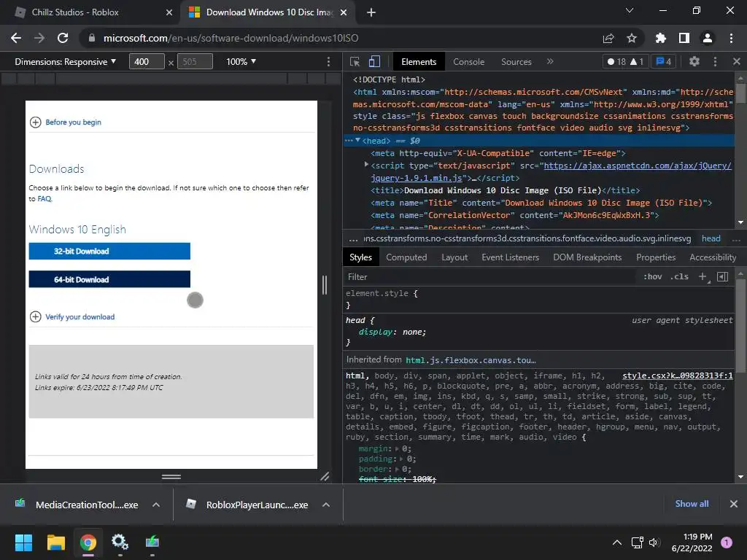Expand RobloxPlayerLauncher download options chevron

click(326, 505)
